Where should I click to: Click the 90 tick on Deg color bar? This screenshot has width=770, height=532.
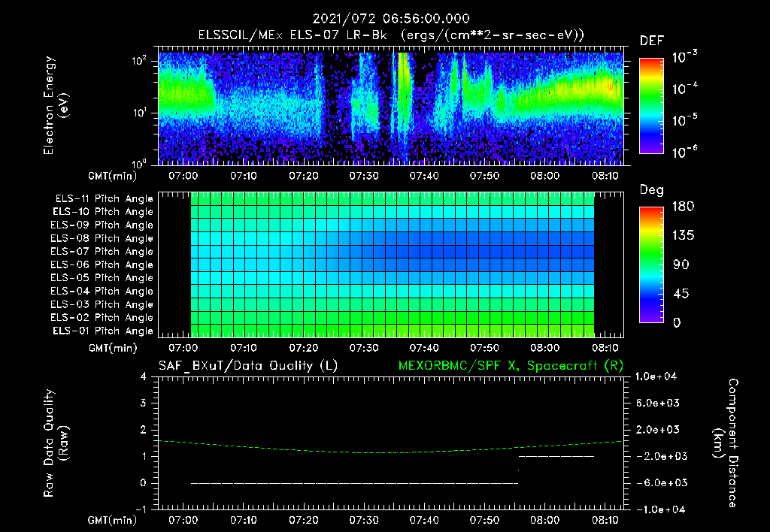point(681,264)
